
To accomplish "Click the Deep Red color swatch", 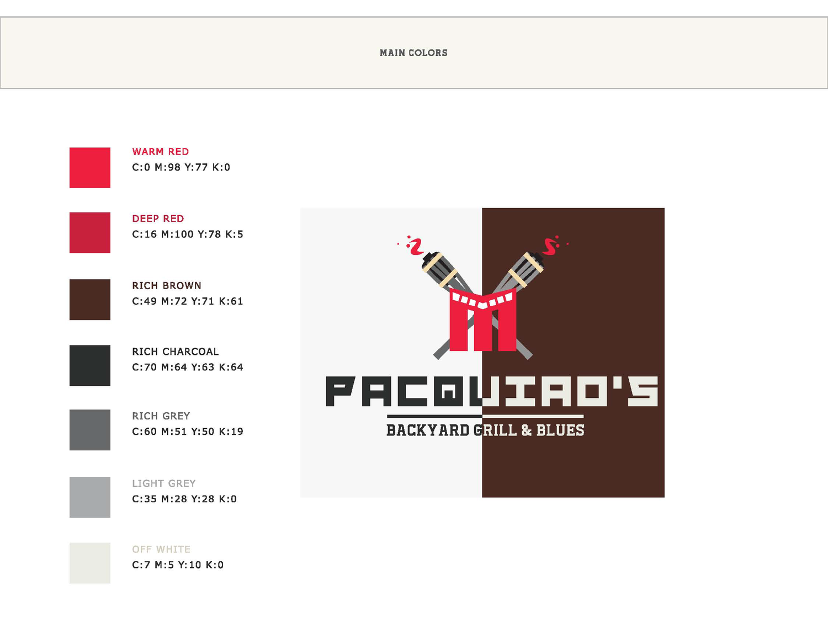I will click(x=90, y=233).
